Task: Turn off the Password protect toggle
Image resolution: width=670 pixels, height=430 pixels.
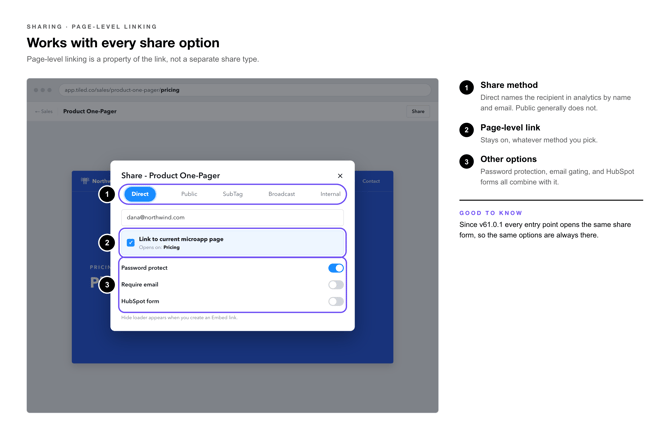Action: tap(336, 268)
